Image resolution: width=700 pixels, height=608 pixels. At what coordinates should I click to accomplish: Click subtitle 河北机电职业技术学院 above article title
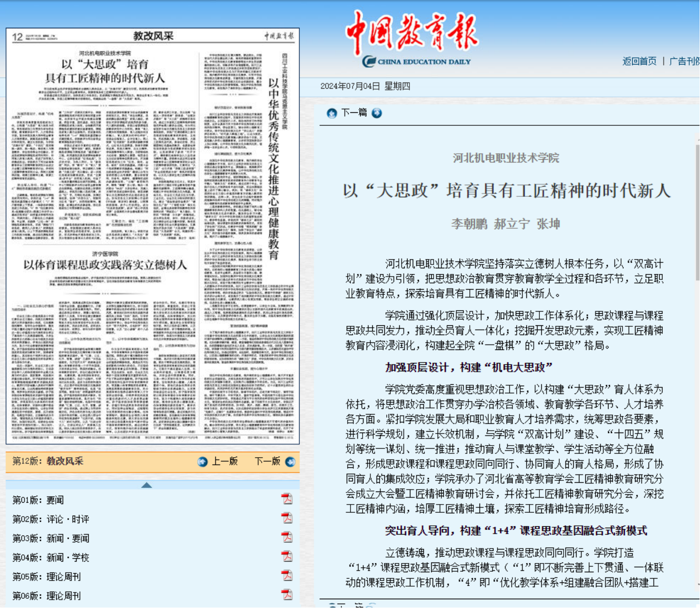tap(506, 158)
